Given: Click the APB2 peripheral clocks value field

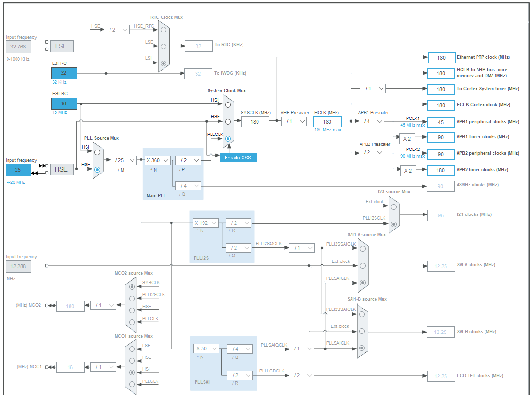Looking at the screenshot, I should (x=441, y=154).
